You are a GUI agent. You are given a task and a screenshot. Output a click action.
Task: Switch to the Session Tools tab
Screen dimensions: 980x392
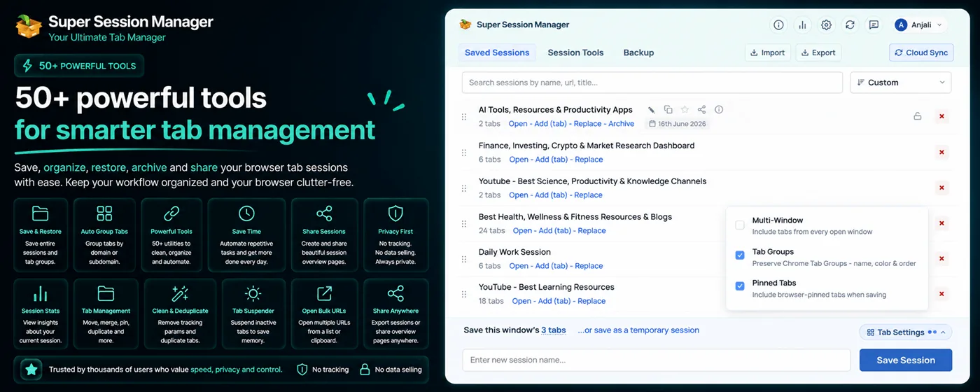click(575, 52)
